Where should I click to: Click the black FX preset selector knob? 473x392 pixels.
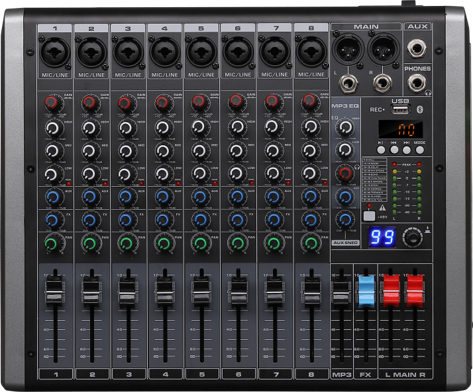coord(413,237)
